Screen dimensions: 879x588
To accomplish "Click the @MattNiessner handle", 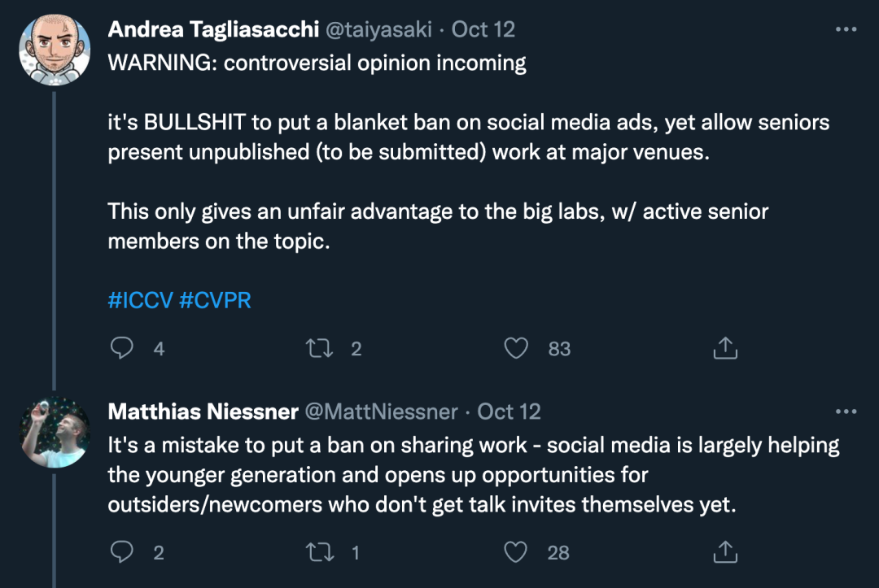I will click(381, 412).
